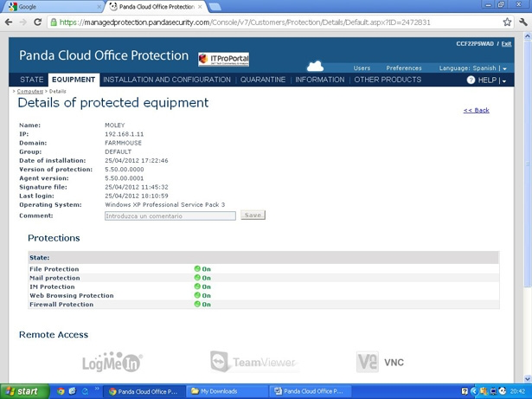The image size is (532, 399).
Task: Click the third quick launch icon
Action: [85, 391]
